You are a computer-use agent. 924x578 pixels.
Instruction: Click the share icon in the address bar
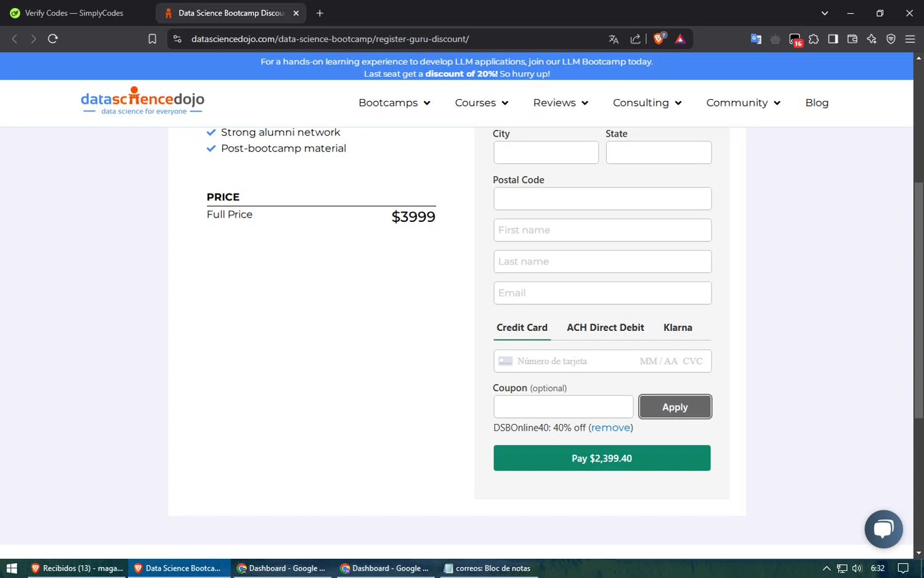(x=635, y=39)
